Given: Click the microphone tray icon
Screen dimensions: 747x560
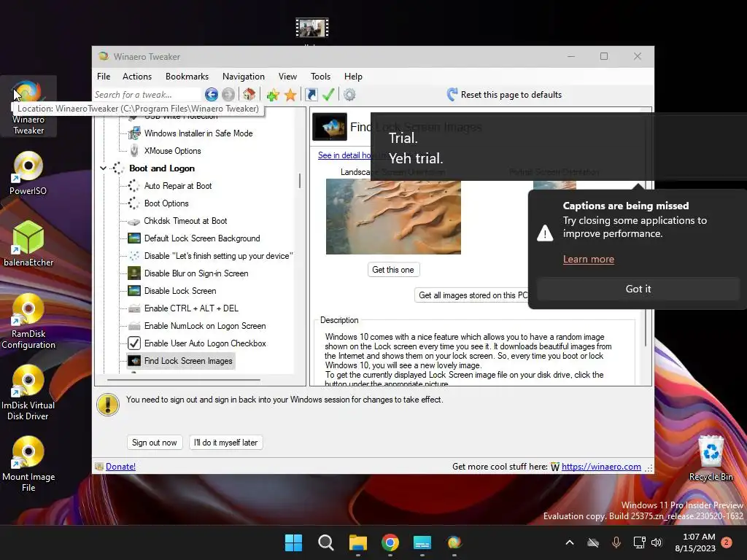Looking at the screenshot, I should [616, 542].
